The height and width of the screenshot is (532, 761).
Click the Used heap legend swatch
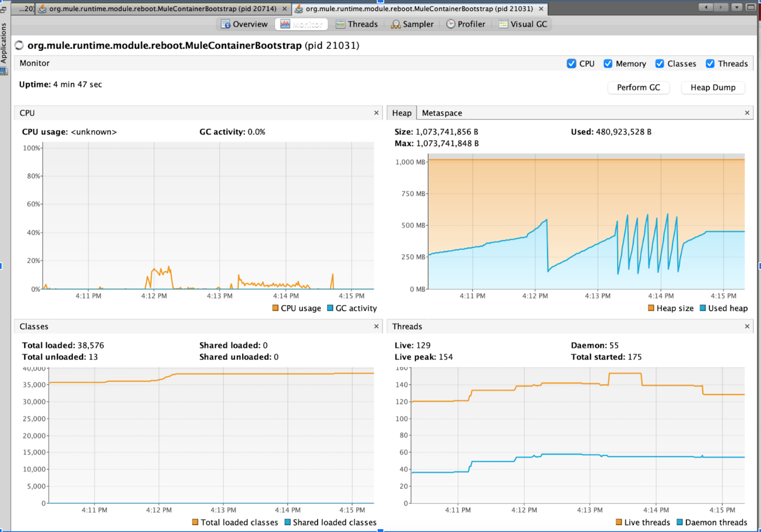703,308
